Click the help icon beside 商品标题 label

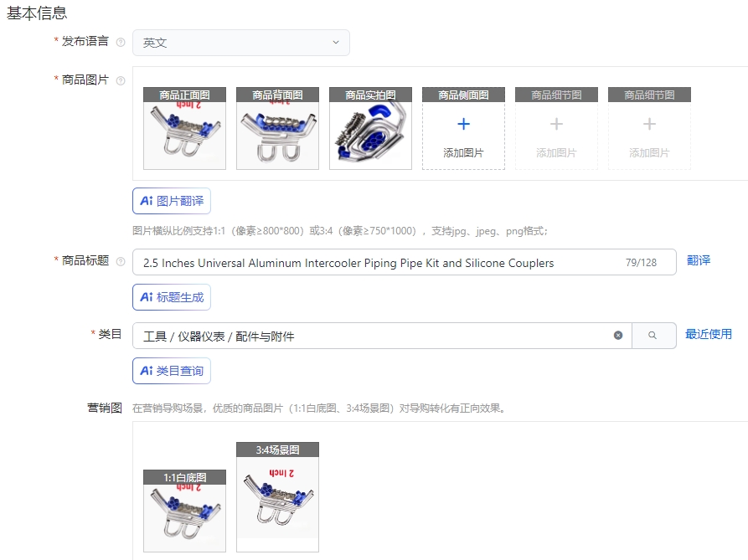coord(121,261)
